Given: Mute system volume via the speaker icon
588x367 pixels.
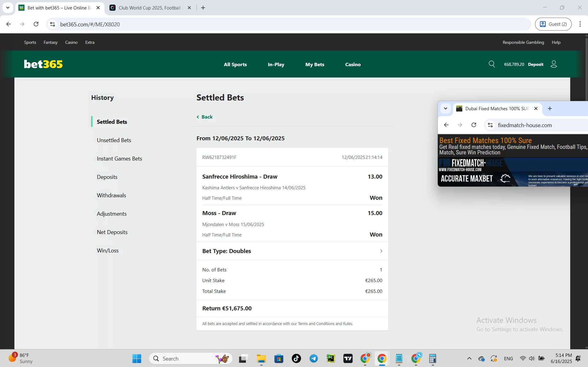Looking at the screenshot, I should tap(531, 358).
